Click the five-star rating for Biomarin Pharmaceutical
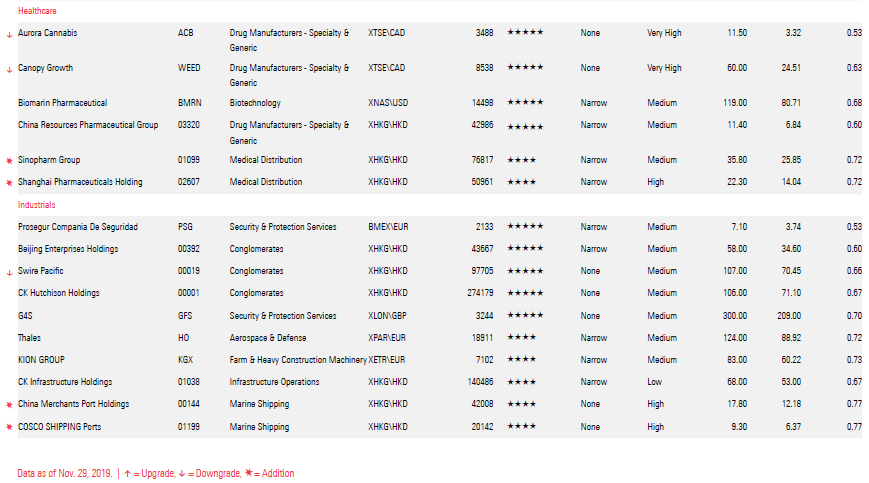Screen dimensions: 869x483 point(525,103)
